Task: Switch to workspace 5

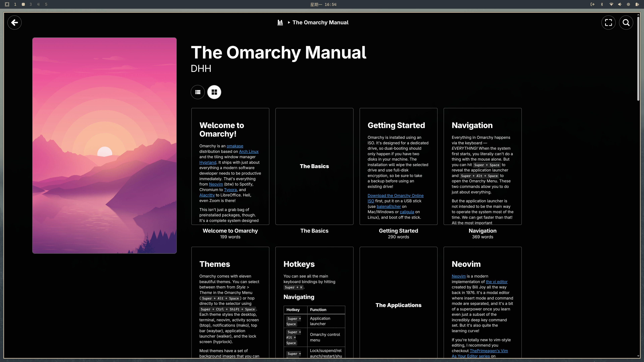Action: coord(46,4)
